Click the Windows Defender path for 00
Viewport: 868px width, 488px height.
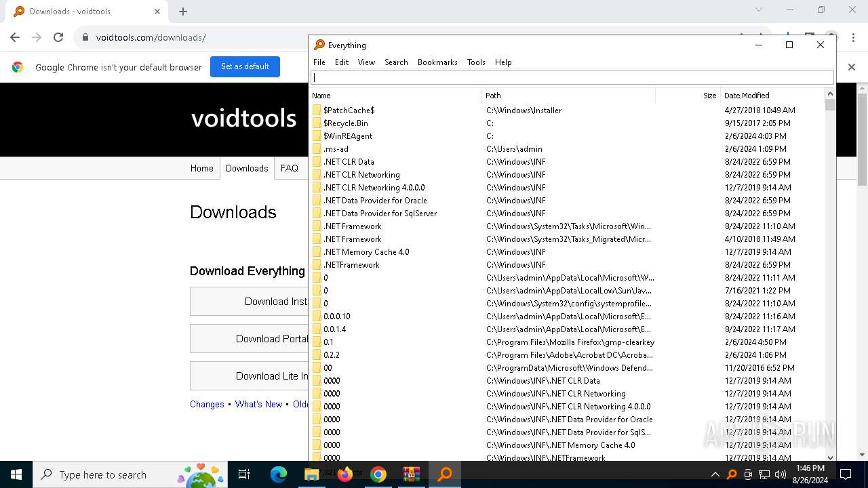pos(570,367)
